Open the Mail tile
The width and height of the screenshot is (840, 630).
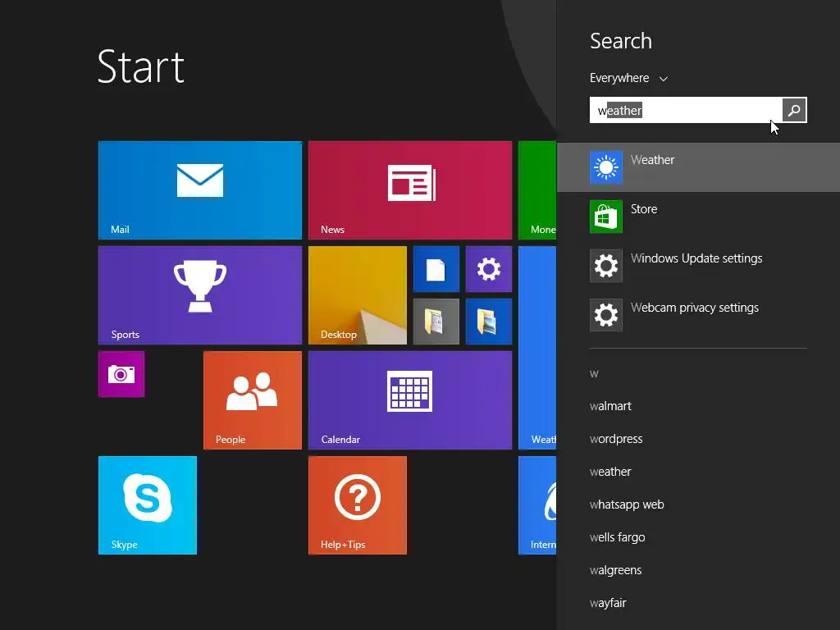point(200,190)
